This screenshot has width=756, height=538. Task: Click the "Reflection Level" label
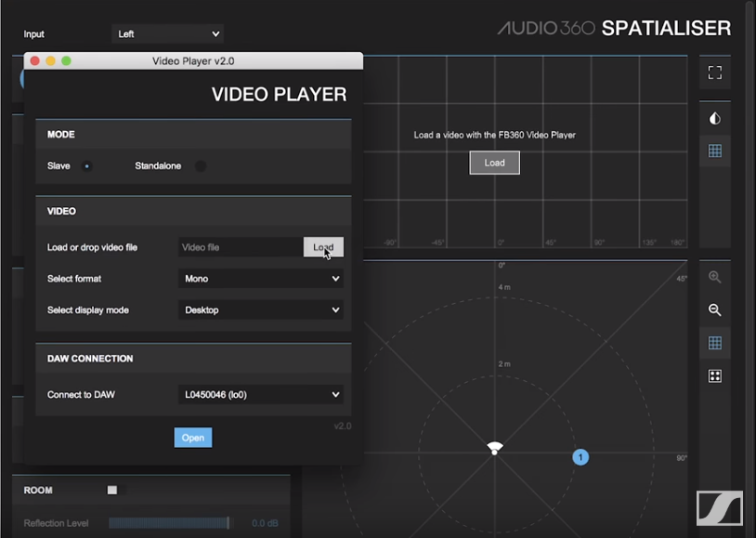(56, 523)
